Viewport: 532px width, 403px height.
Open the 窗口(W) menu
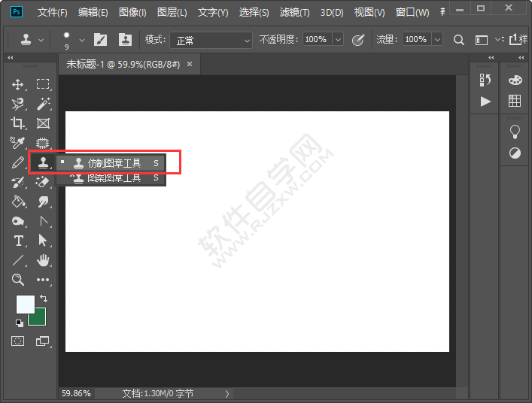tap(412, 13)
